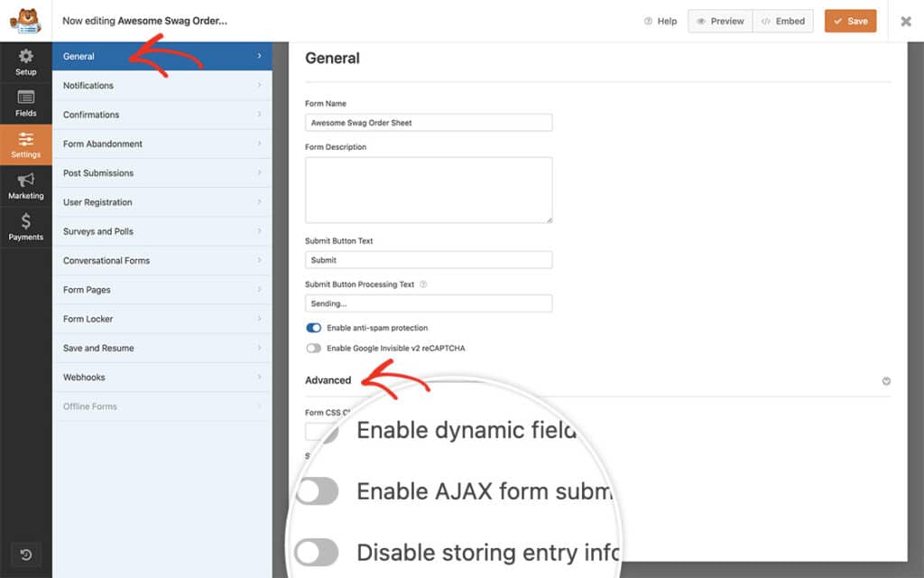Click inside the Form Name field
This screenshot has width=924, height=578.
[428, 122]
